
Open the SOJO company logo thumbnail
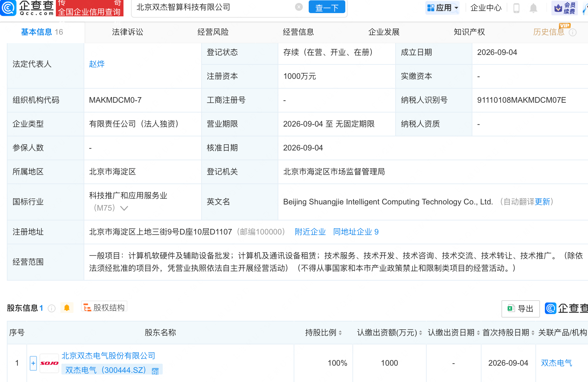pyautogui.click(x=49, y=363)
